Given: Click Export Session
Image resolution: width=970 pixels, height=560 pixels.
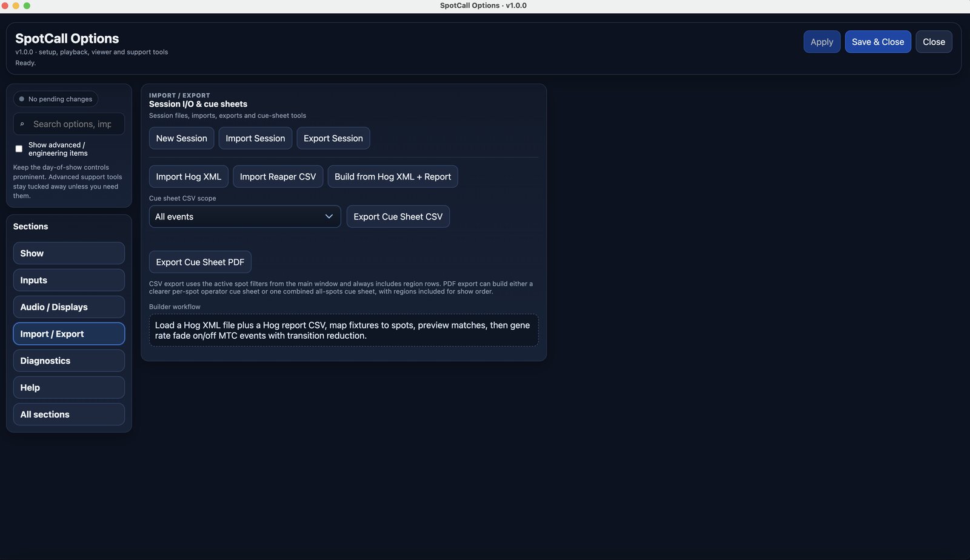Looking at the screenshot, I should (333, 138).
